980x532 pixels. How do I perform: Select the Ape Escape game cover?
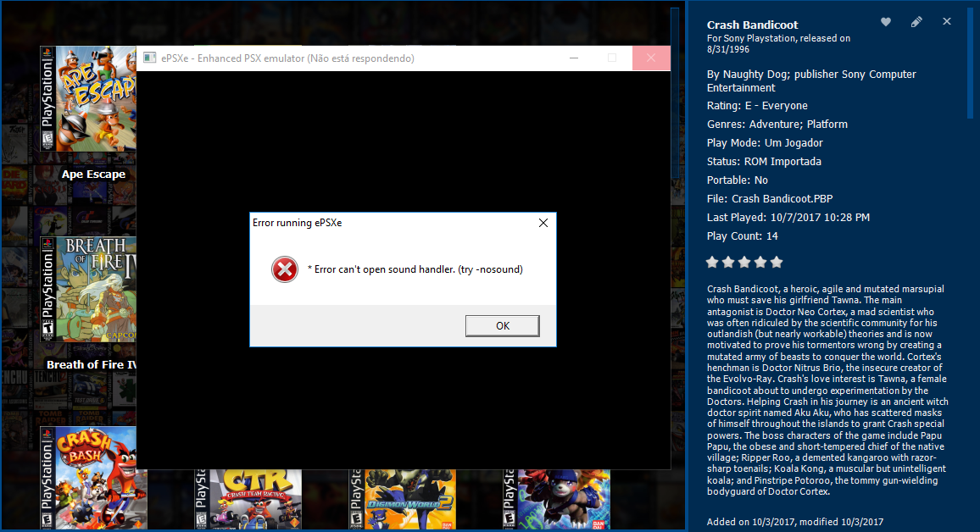coord(88,98)
